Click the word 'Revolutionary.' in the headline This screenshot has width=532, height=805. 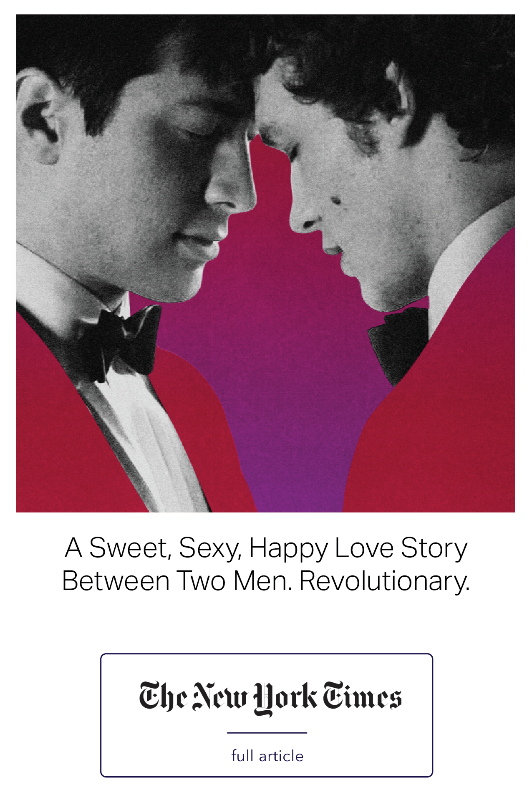(384, 580)
